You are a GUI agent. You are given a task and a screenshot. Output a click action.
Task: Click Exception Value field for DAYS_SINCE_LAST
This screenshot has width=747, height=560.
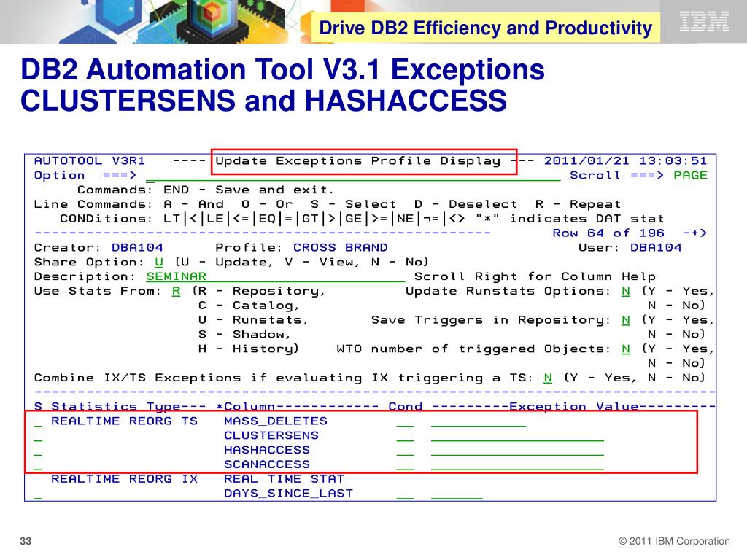click(x=457, y=494)
